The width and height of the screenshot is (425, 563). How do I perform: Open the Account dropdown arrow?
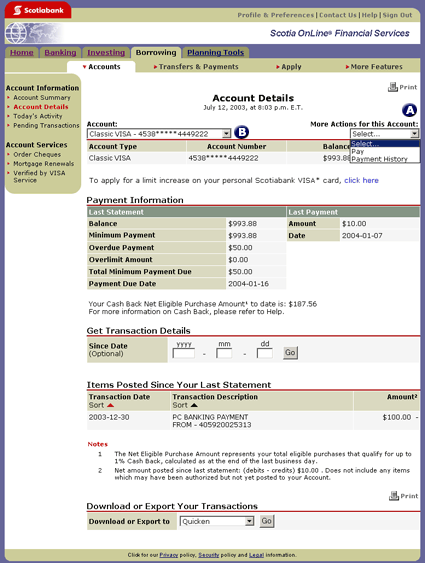(226, 134)
